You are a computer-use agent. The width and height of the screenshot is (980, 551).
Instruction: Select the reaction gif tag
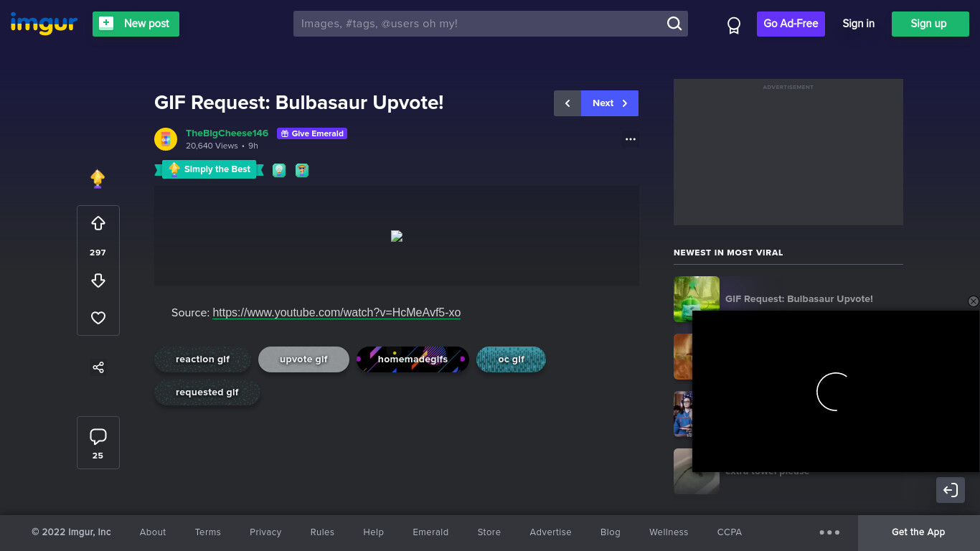tap(203, 359)
